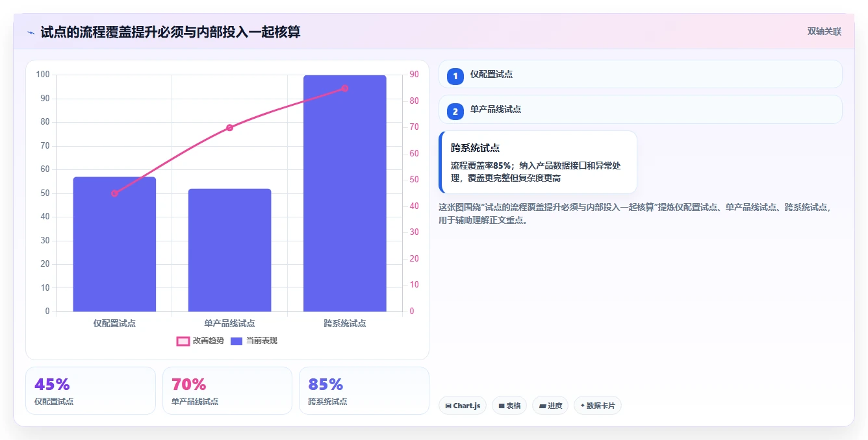The height and width of the screenshot is (440, 868).
Task: Click the 数据卡片 tag
Action: coord(598,406)
